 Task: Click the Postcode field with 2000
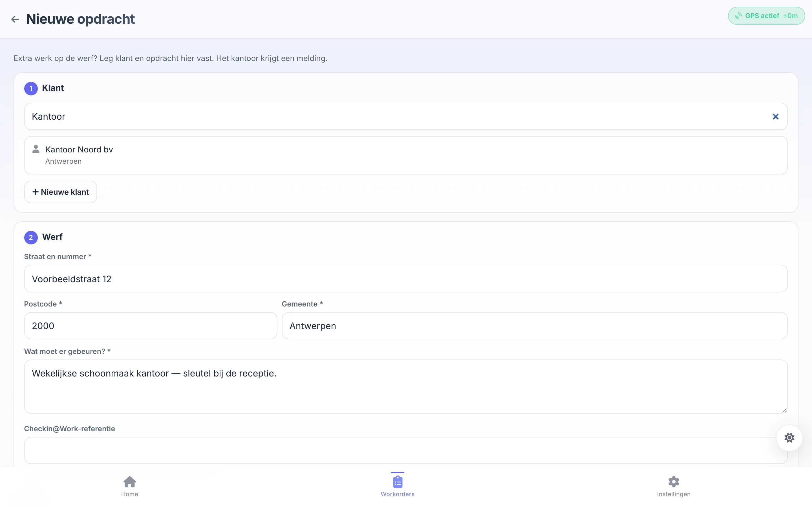click(151, 326)
